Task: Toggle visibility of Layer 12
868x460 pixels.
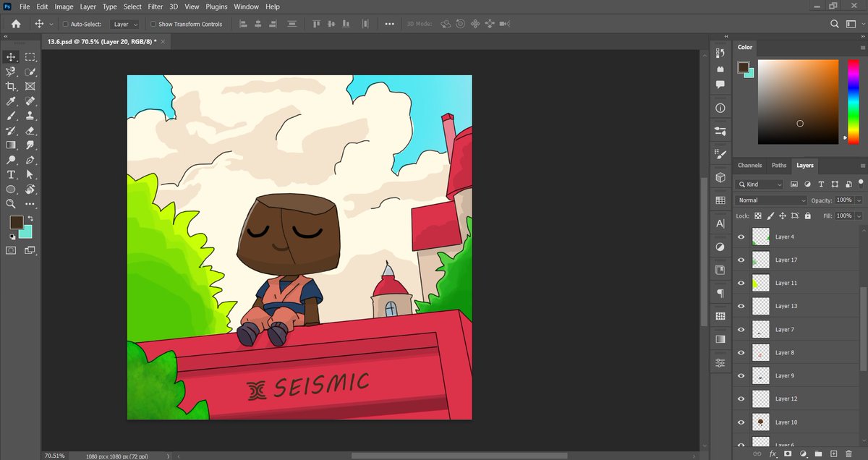Action: point(741,399)
